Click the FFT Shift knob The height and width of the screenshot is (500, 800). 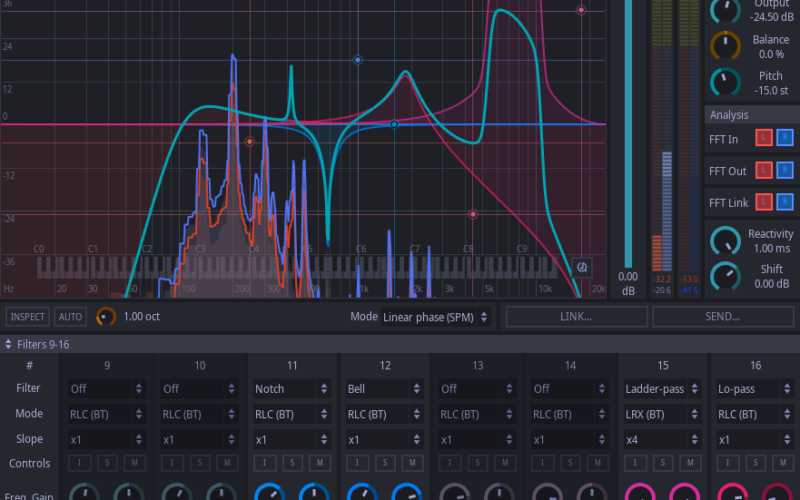[x=726, y=276]
